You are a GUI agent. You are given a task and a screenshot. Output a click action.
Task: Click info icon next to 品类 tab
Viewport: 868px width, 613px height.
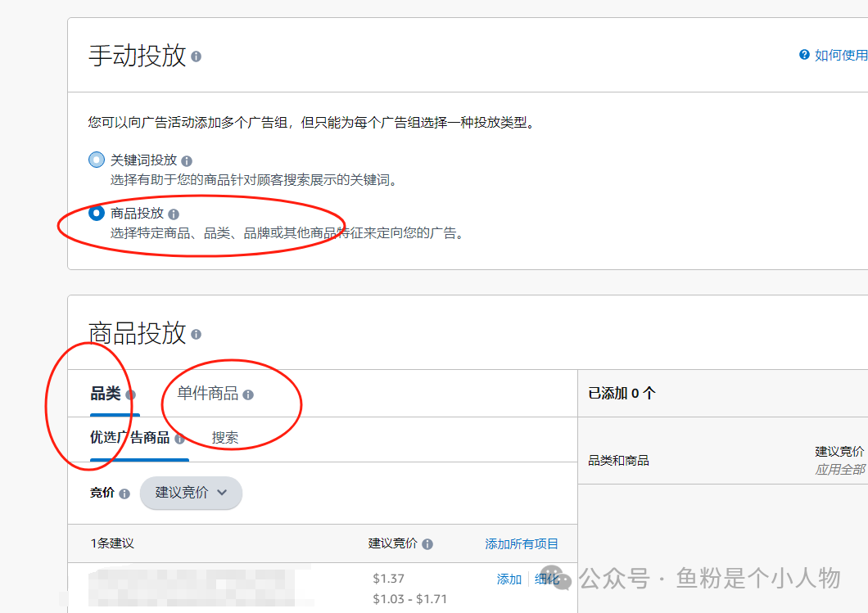pos(131,395)
